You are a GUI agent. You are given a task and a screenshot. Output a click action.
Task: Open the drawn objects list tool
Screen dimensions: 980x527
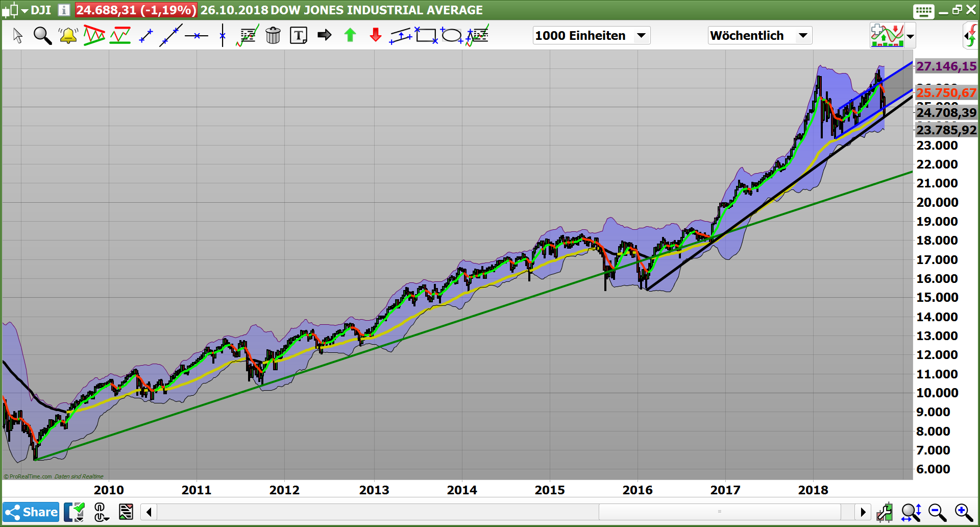click(248, 36)
